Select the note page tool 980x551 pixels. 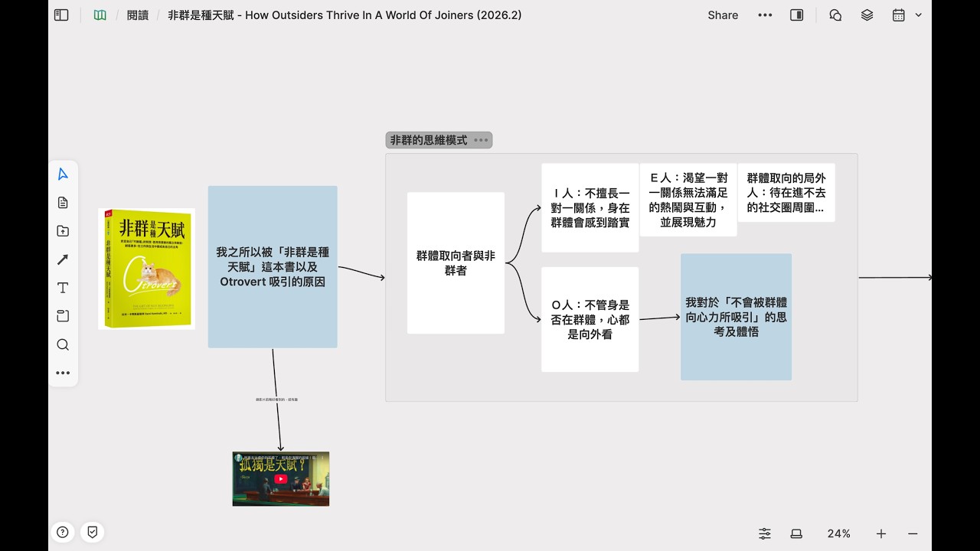(x=63, y=203)
